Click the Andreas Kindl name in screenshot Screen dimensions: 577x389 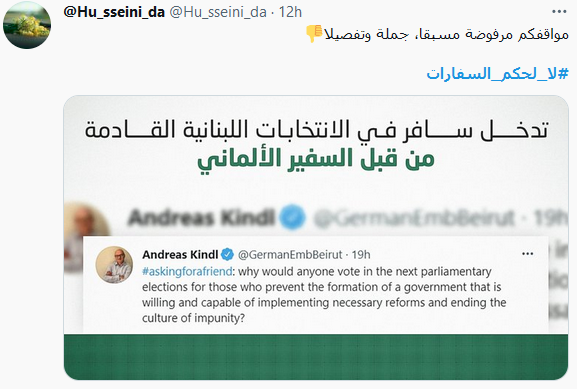click(180, 254)
